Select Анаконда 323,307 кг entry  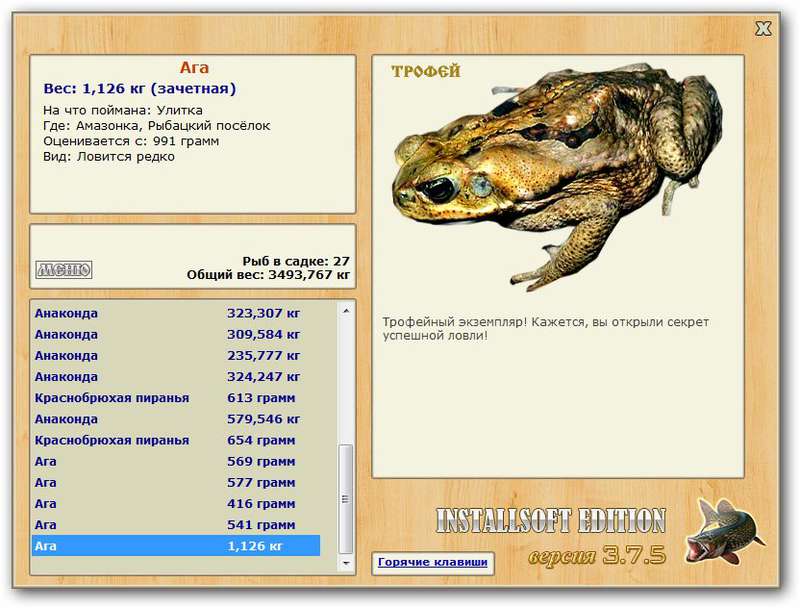coord(176,313)
